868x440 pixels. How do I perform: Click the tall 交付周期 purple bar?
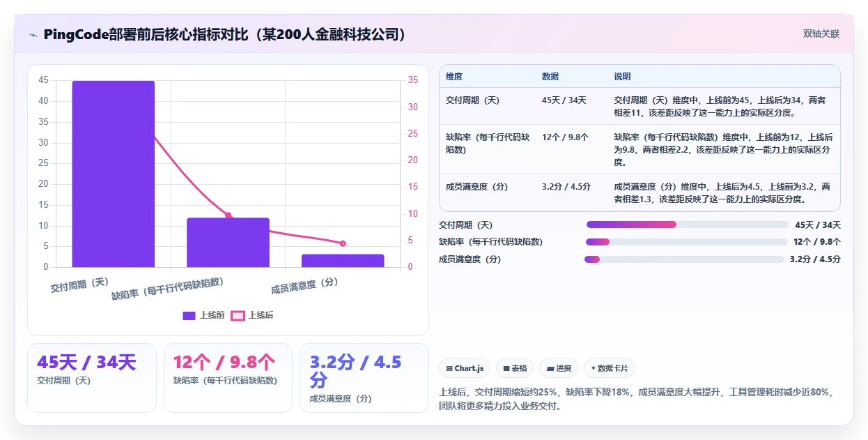pos(114,174)
